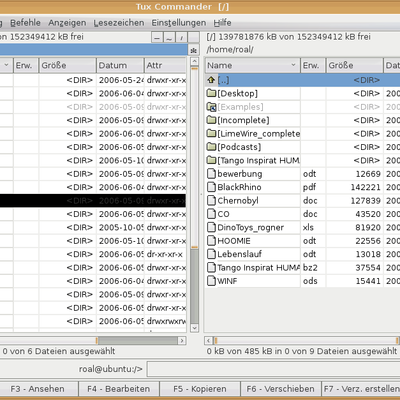This screenshot has height=400, width=400.
Task: Click the Podcasts folder icon
Action: point(211,147)
